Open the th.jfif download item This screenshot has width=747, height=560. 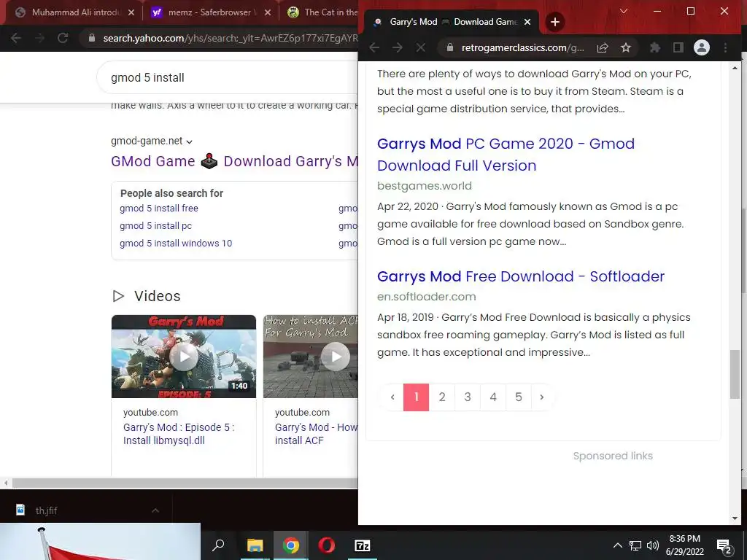(45, 510)
